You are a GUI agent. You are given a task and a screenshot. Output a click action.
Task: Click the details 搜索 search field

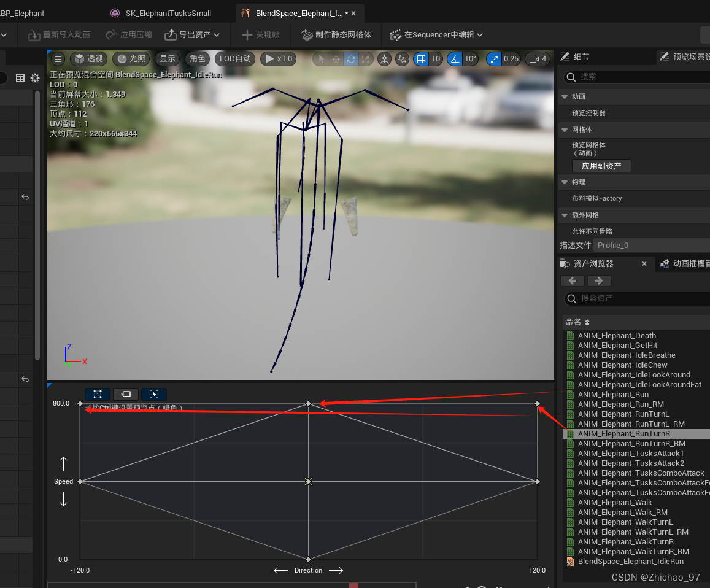pyautogui.click(x=638, y=77)
